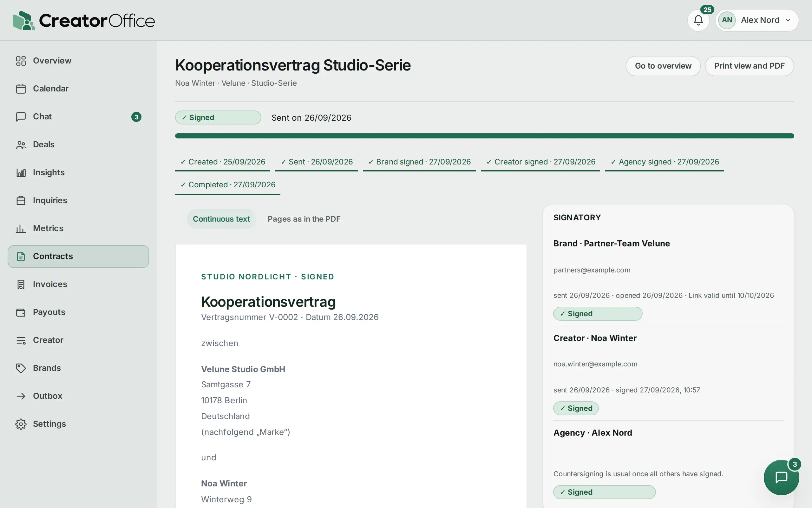Click the CreatorOffice logo icon
The image size is (812, 508).
[x=23, y=20]
